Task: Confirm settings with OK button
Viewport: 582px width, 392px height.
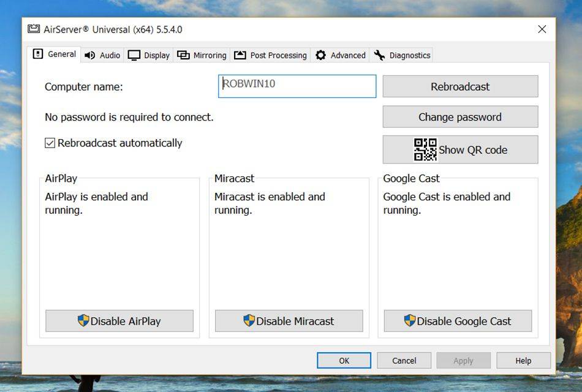Action: [x=344, y=360]
